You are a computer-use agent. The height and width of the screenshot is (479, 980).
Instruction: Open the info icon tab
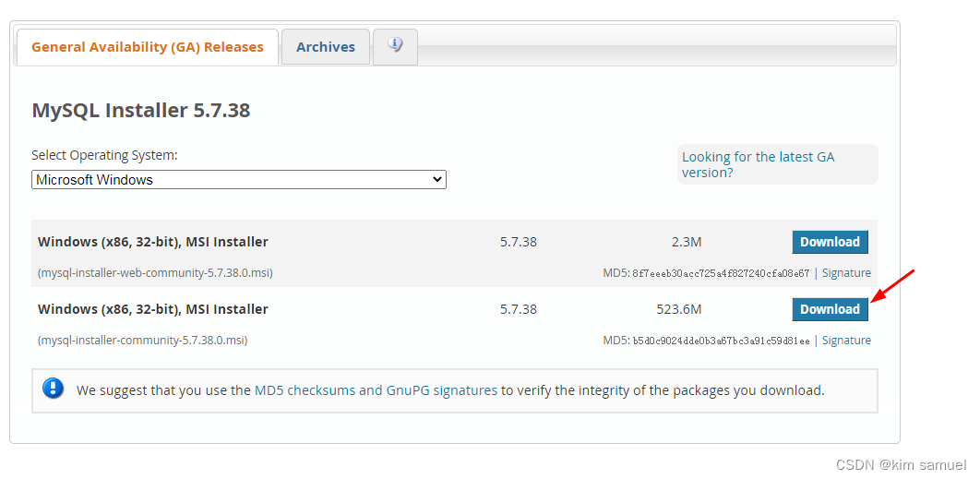point(395,46)
